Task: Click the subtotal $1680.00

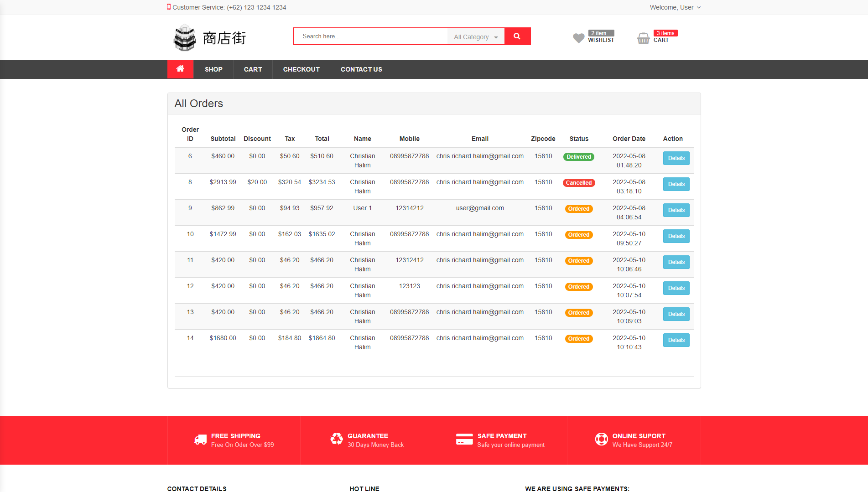Action: click(x=223, y=338)
